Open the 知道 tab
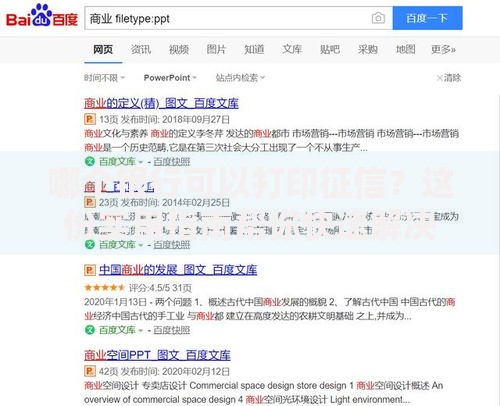 click(x=254, y=50)
